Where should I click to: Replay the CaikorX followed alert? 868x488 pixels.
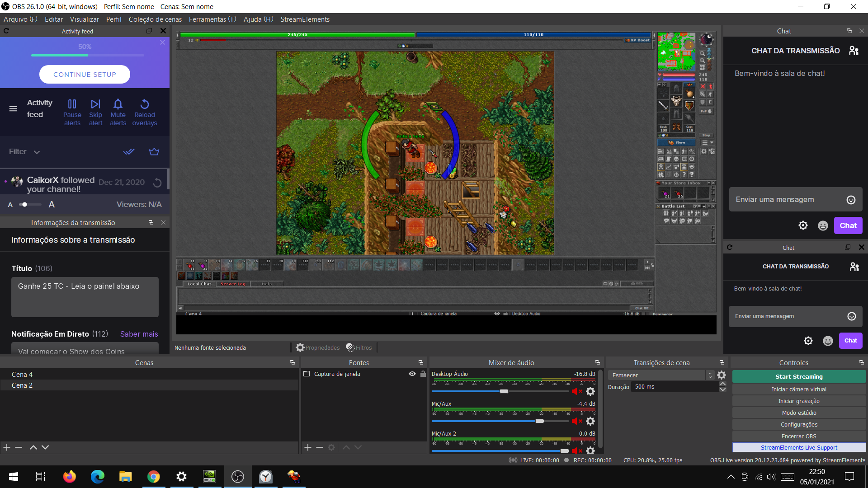(157, 183)
